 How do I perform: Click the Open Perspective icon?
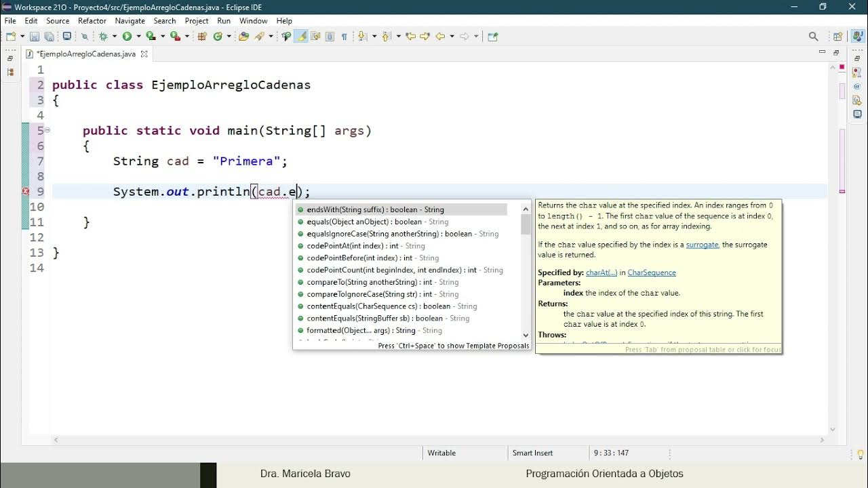pyautogui.click(x=837, y=37)
